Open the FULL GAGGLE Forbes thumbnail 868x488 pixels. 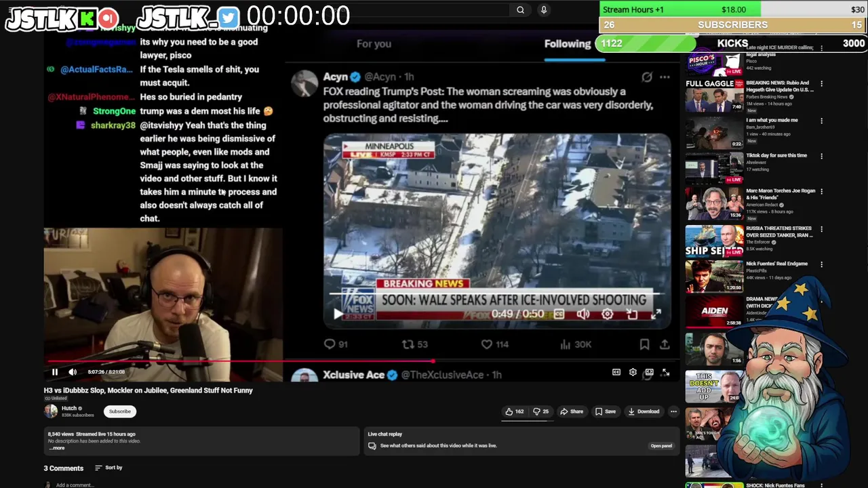click(714, 96)
